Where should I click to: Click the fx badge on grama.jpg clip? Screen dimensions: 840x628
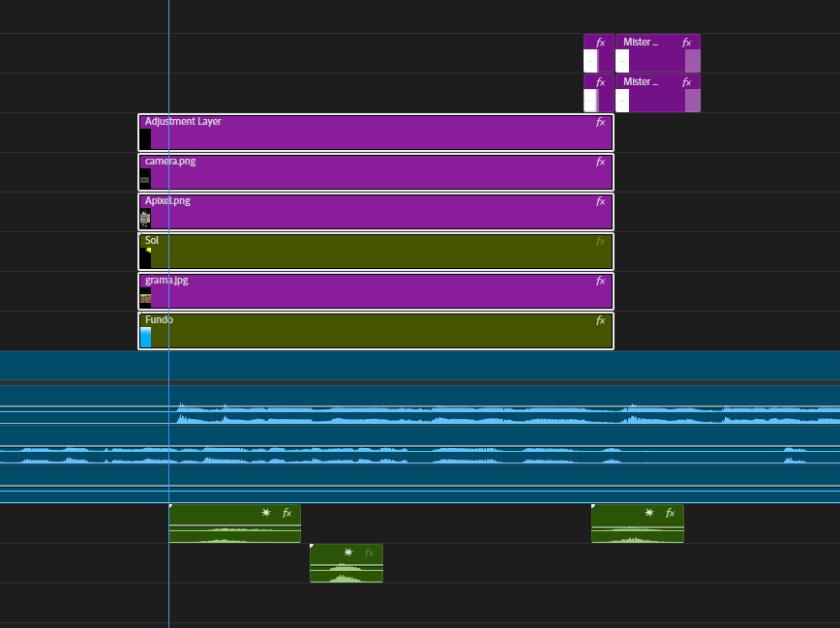coord(601,281)
